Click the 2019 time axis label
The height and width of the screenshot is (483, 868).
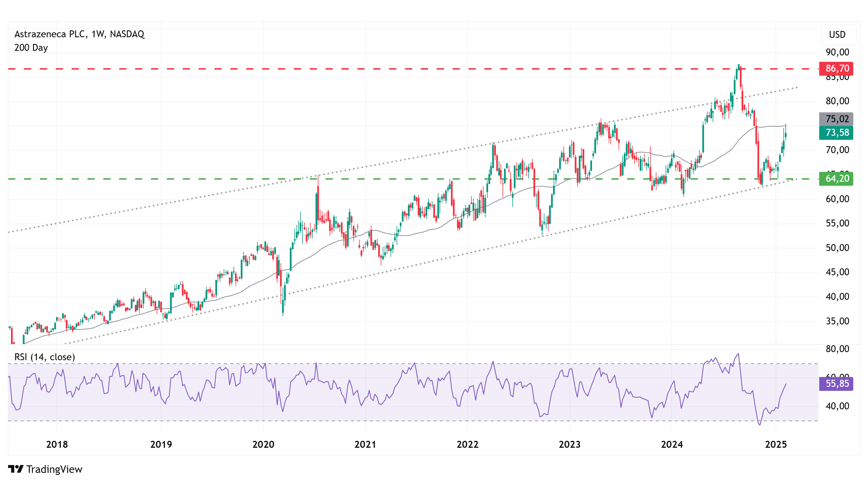161,445
